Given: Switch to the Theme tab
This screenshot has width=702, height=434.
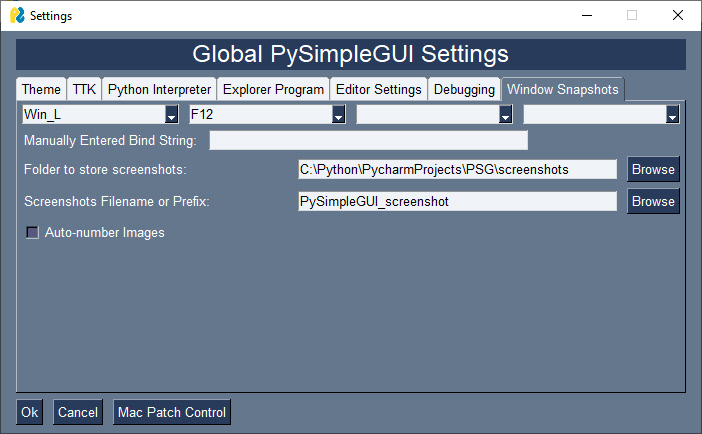Looking at the screenshot, I should coord(41,89).
